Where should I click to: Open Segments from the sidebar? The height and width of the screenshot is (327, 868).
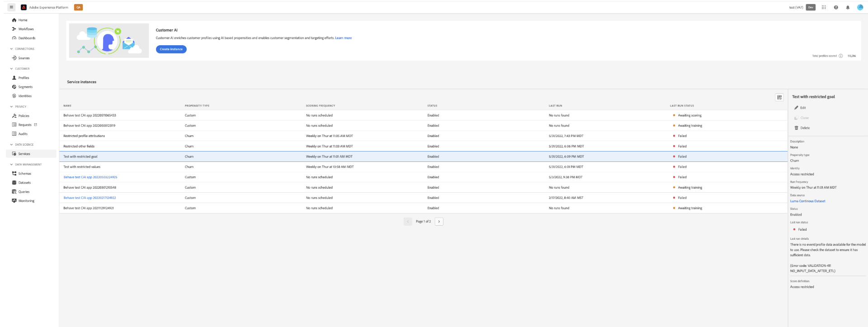25,87
